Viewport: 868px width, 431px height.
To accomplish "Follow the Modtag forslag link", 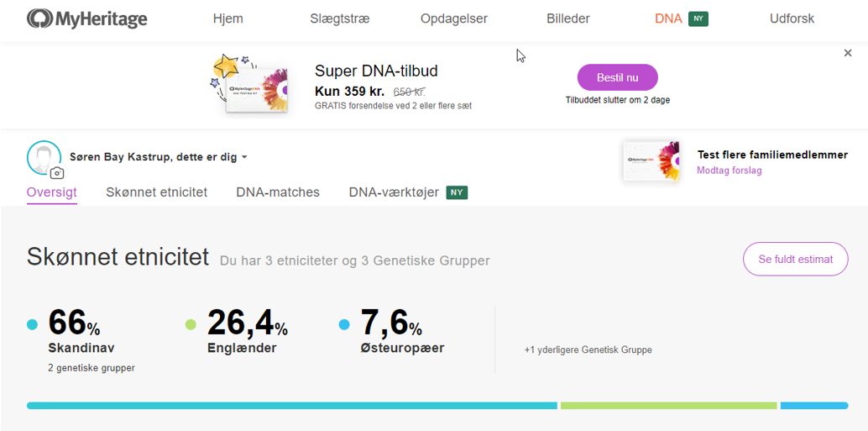I will (729, 171).
